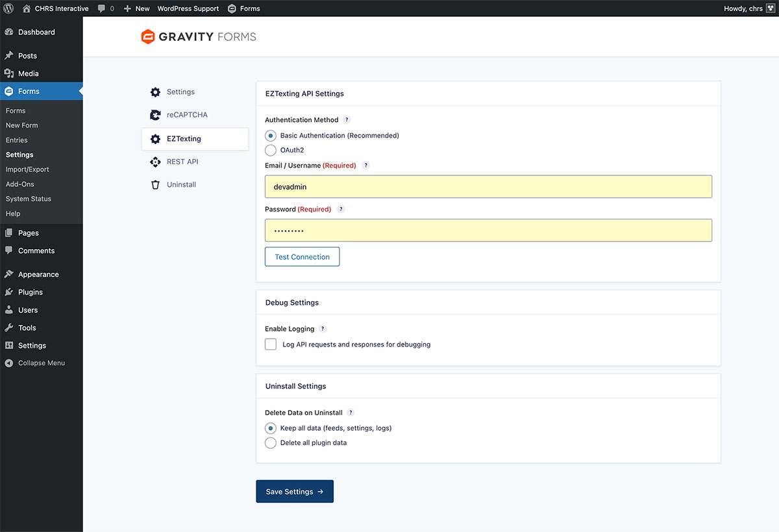Image resolution: width=779 pixels, height=532 pixels.
Task: Open help tooltip next to Authentication Method
Action: tap(346, 119)
